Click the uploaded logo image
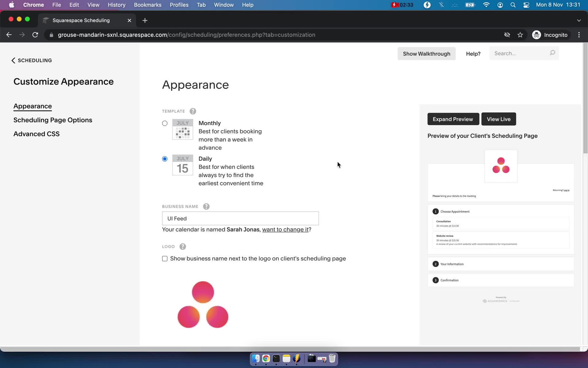The width and height of the screenshot is (588, 368). [x=203, y=305]
